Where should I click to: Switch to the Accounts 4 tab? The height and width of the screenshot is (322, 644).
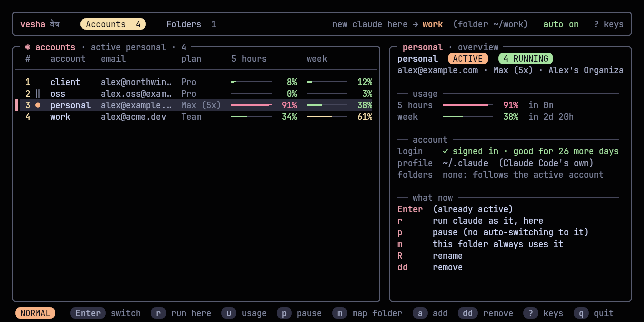point(113,24)
